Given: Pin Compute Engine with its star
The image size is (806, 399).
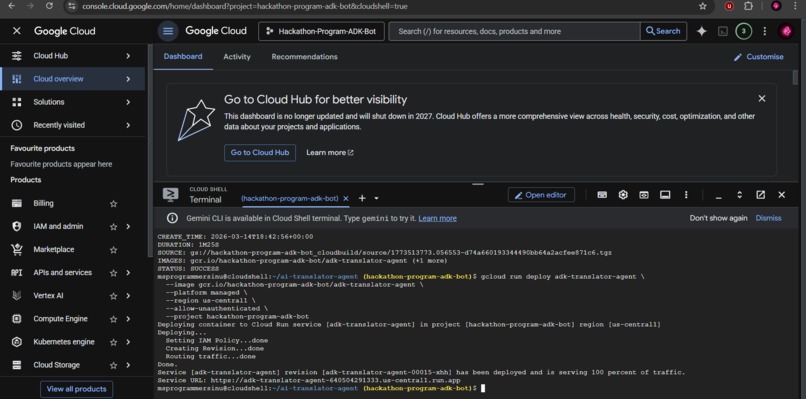Looking at the screenshot, I should (114, 319).
